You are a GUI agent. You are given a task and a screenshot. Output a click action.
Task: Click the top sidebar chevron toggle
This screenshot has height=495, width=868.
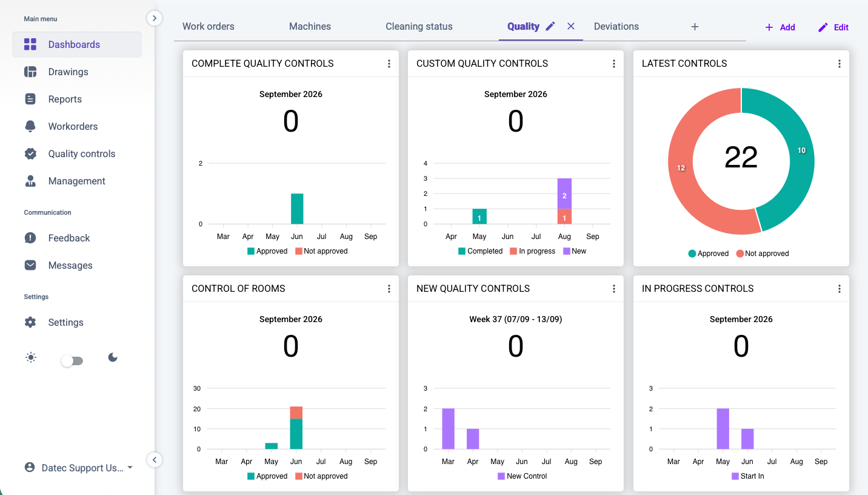[x=155, y=18]
